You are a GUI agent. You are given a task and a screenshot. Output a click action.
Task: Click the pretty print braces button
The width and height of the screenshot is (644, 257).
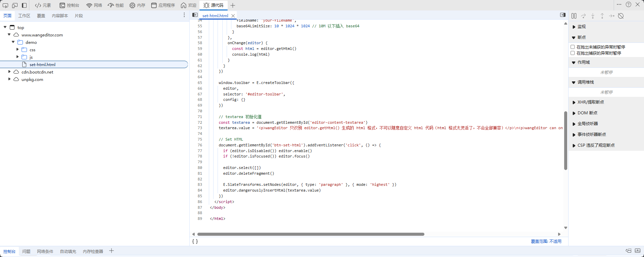point(195,241)
